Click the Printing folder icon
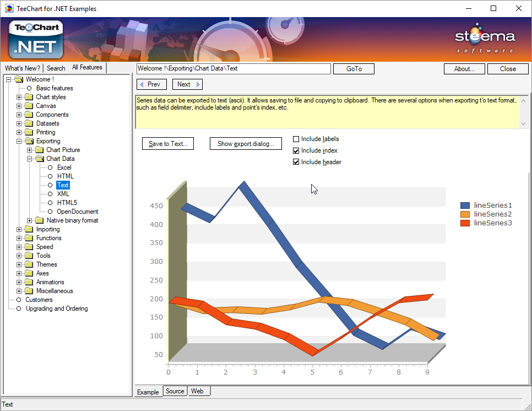532x411 pixels. click(29, 132)
